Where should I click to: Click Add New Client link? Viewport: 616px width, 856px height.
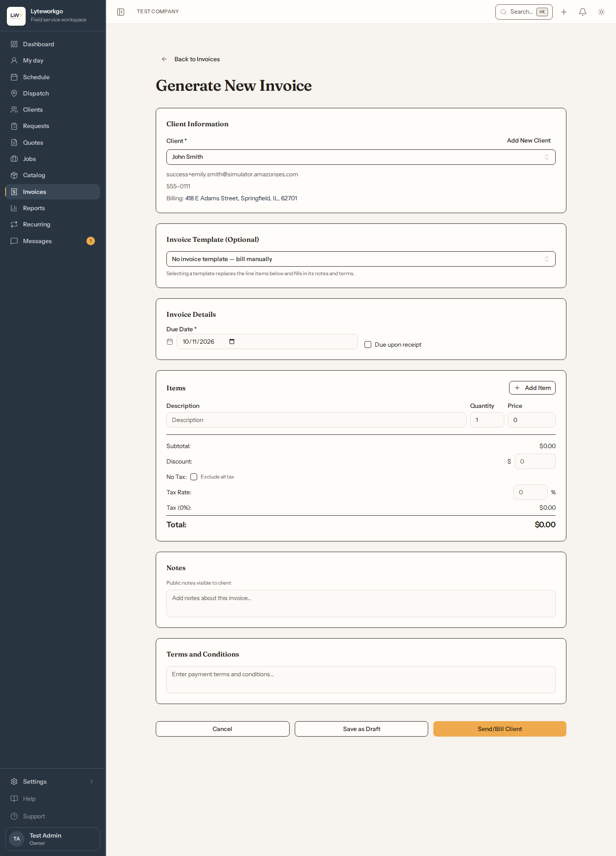coord(529,140)
